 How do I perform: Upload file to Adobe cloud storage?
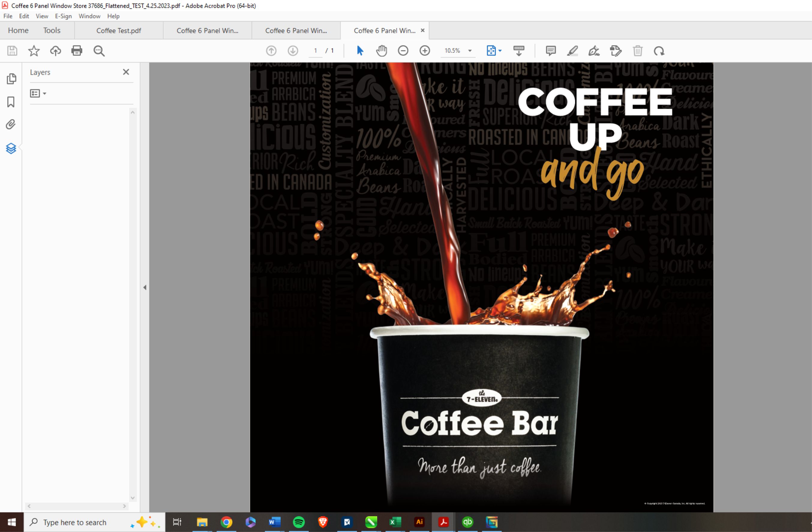click(x=55, y=51)
